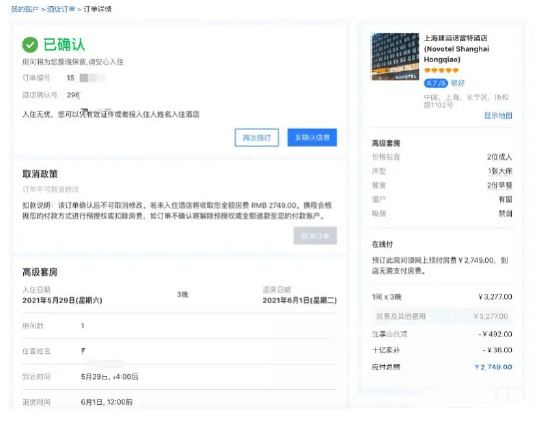538x422 pixels.
Task: Click the green 已确认 checkmark icon
Action: (30, 45)
